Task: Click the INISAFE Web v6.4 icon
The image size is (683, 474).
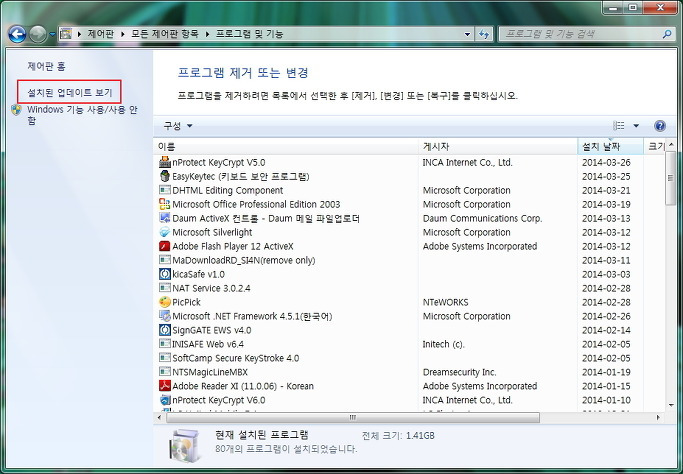Action: click(x=165, y=344)
